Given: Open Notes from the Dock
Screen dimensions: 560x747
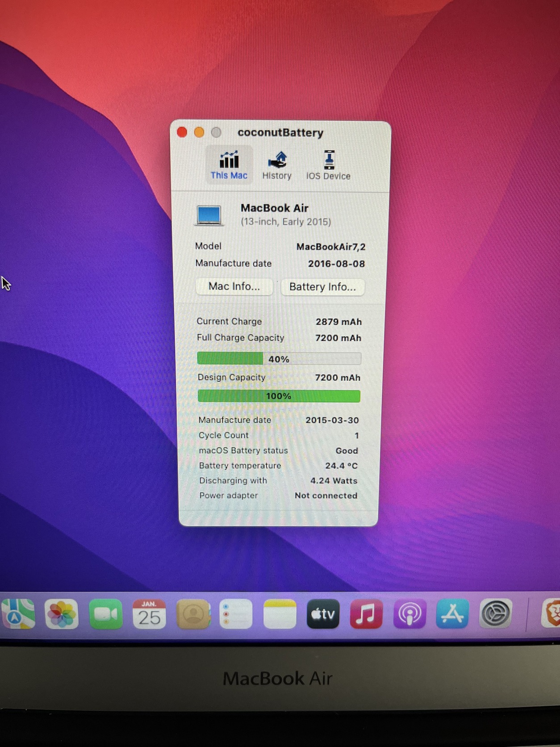Looking at the screenshot, I should 280,614.
